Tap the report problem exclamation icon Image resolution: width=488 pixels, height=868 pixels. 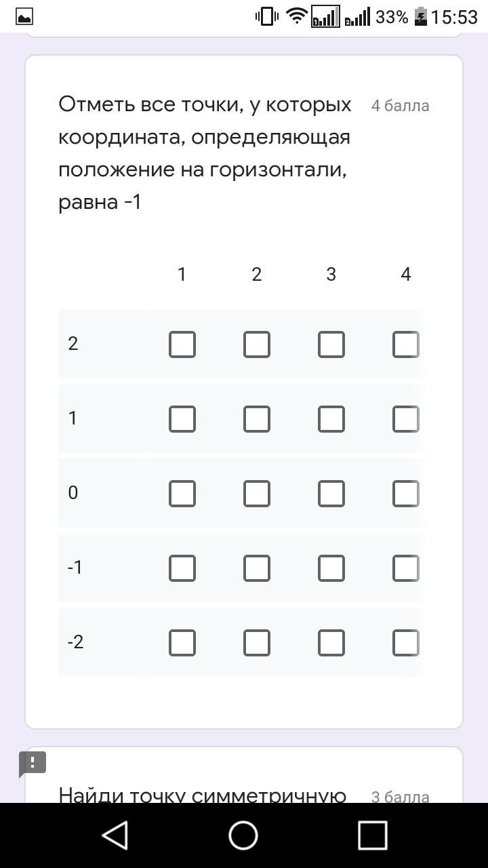[x=32, y=763]
